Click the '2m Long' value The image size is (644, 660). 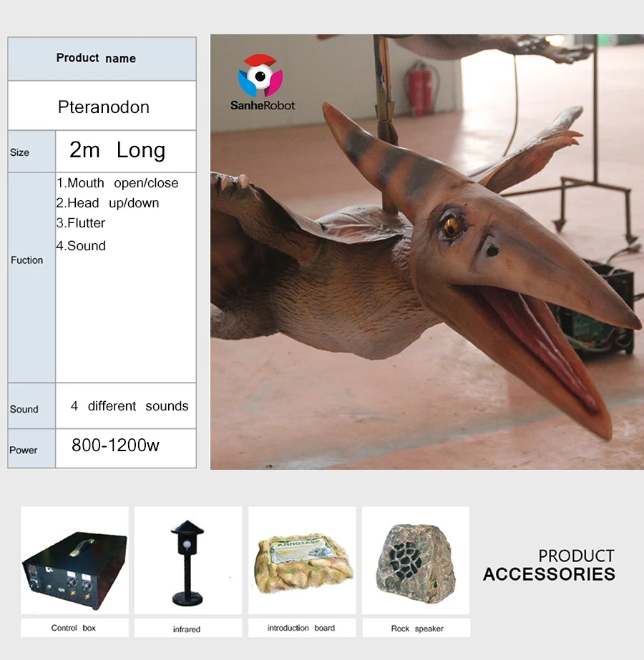tap(117, 150)
